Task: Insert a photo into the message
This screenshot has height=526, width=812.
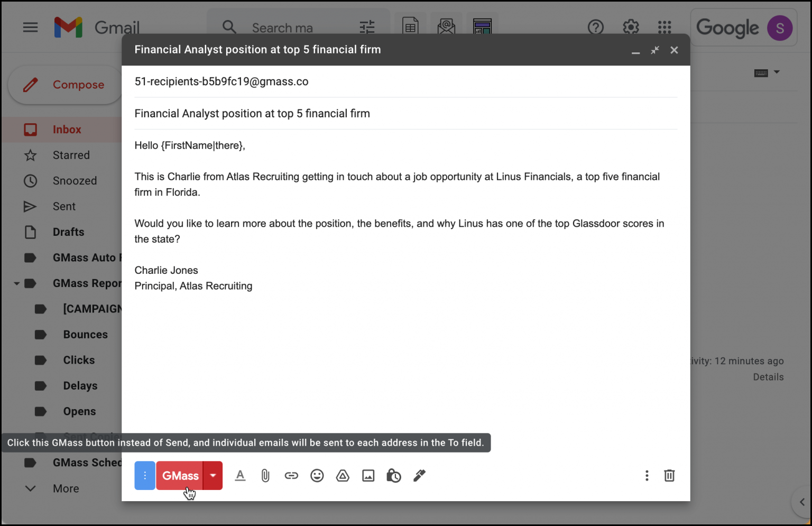Action: click(x=368, y=475)
